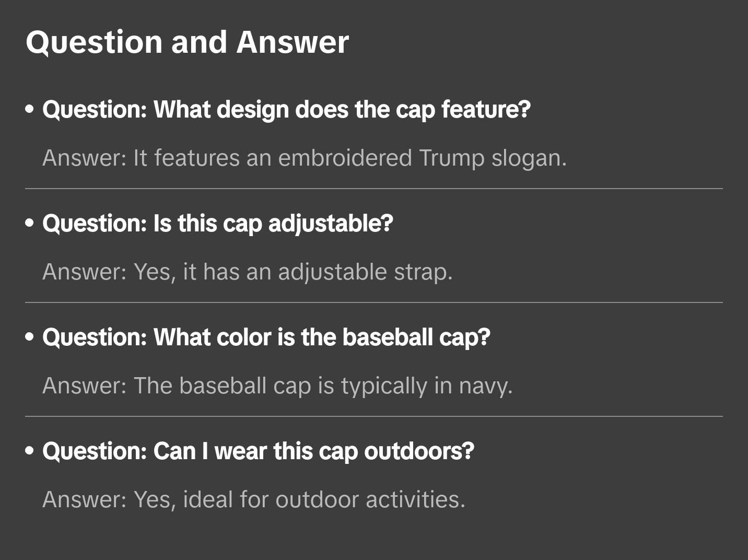Screen dimensions: 748x560
Task: Click the bullet beside the outdoors question
Action: pyautogui.click(x=30, y=451)
